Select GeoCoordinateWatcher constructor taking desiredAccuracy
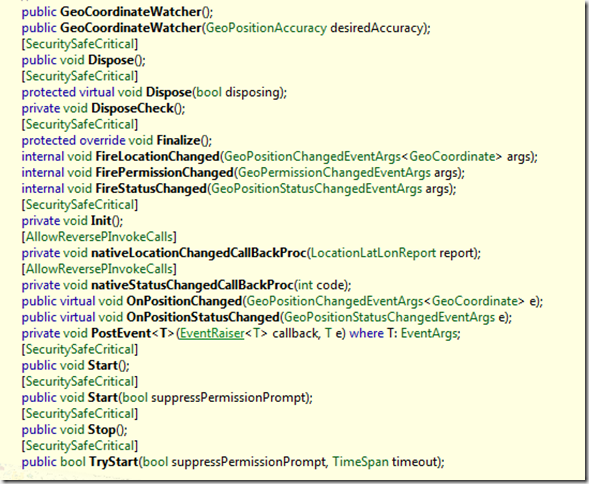The image size is (589, 484). [x=131, y=28]
